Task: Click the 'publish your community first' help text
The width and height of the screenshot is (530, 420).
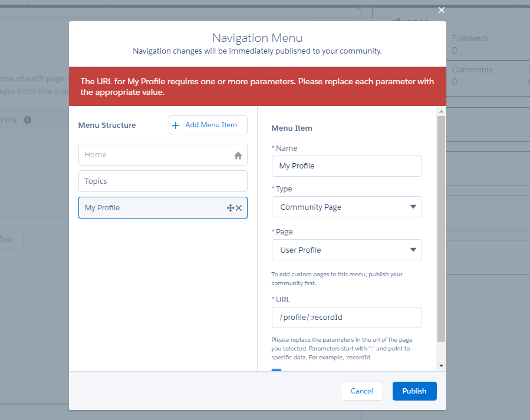Action: click(337, 279)
